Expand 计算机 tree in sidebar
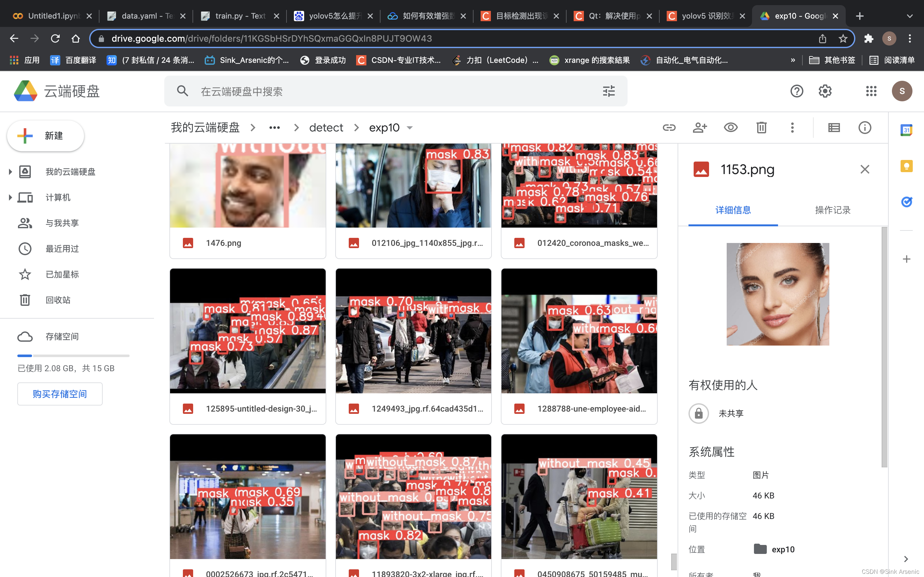The height and width of the screenshot is (577, 924). pos(10,197)
